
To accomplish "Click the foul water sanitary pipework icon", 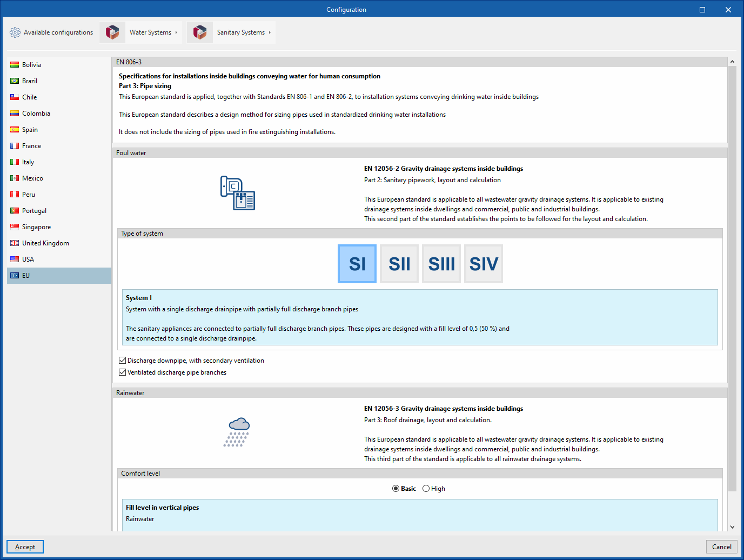I will pos(238,193).
